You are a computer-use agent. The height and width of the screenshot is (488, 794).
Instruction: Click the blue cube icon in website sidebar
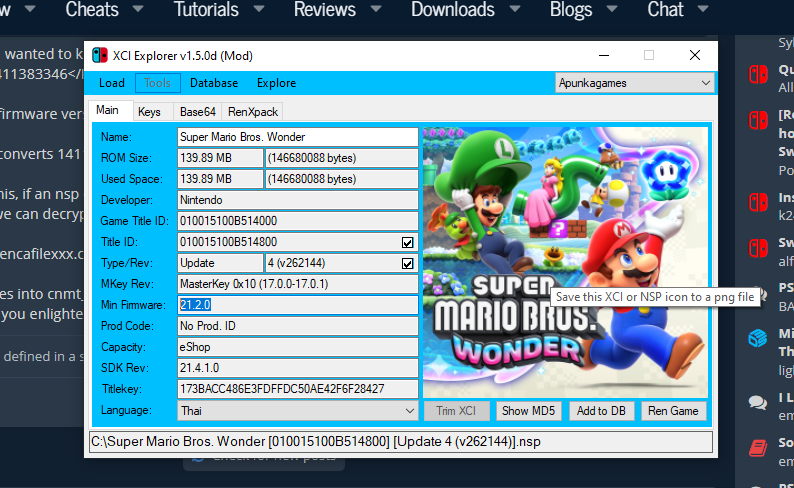[758, 338]
